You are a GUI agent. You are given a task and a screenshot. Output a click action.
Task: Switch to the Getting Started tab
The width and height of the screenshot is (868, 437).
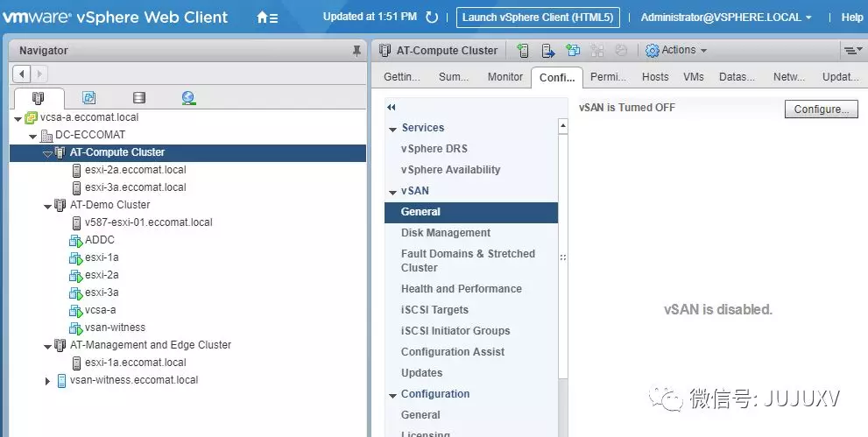coord(402,77)
